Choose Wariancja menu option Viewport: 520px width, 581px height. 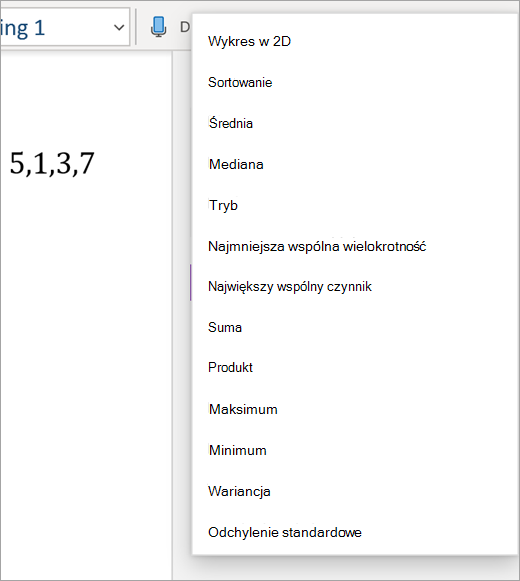[239, 491]
